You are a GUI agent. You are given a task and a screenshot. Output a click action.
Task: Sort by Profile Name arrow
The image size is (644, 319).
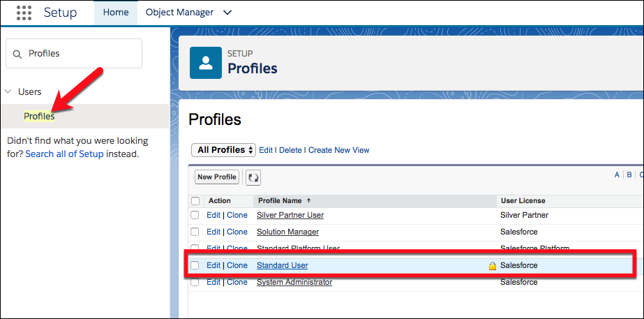pos(309,200)
